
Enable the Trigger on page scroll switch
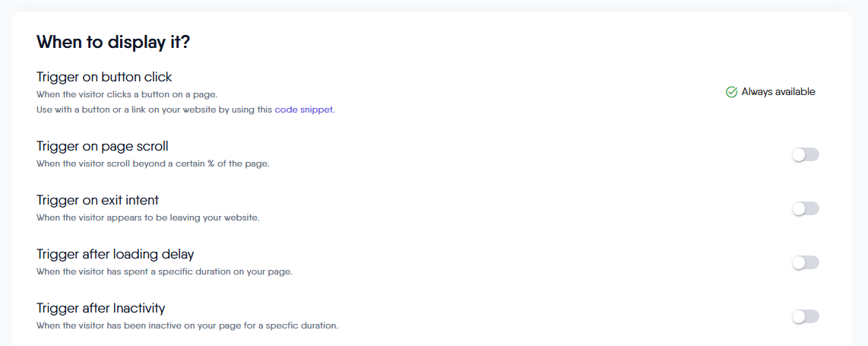pyautogui.click(x=805, y=154)
